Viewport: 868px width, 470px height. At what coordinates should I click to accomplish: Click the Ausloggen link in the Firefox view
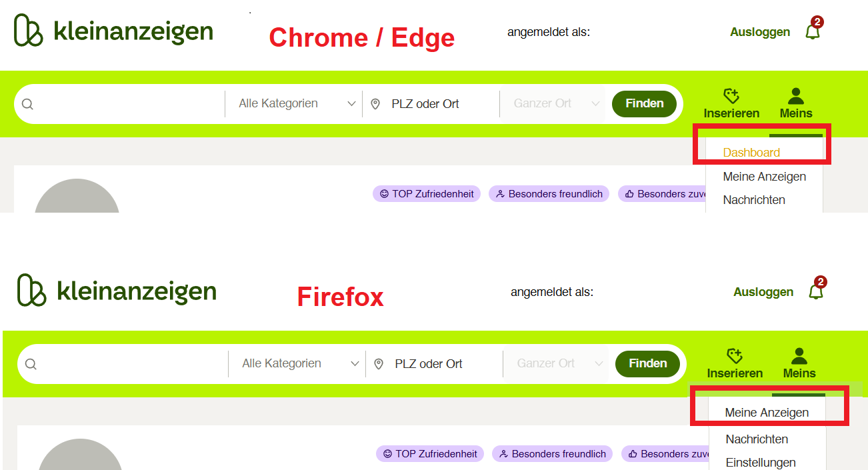point(763,292)
